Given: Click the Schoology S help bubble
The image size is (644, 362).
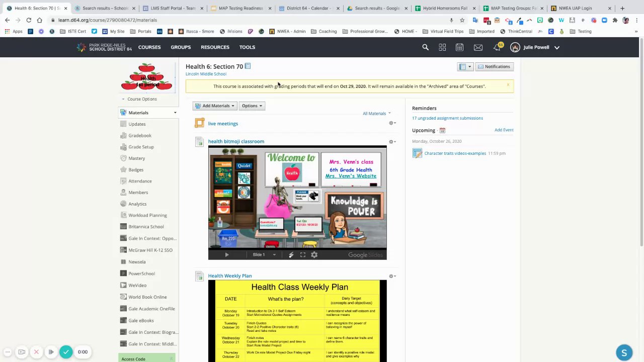Looking at the screenshot, I should tap(624, 353).
